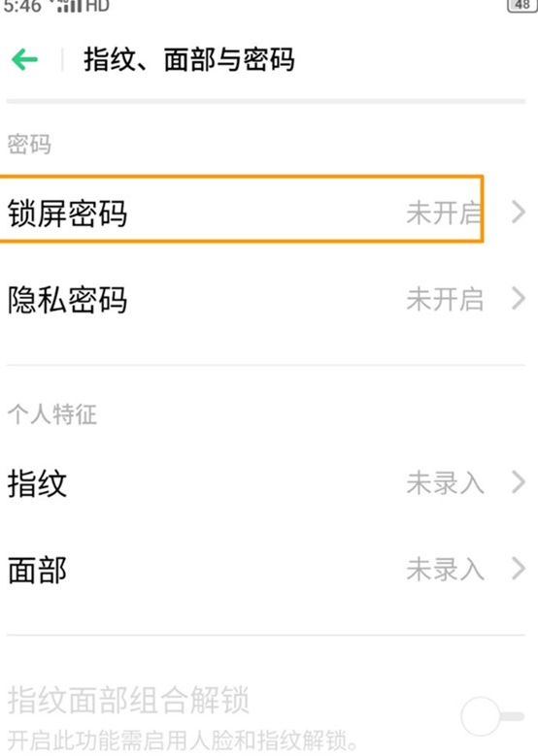The height and width of the screenshot is (756, 538).
Task: Tap 未录入 status next to 面部
Action: [x=445, y=570]
